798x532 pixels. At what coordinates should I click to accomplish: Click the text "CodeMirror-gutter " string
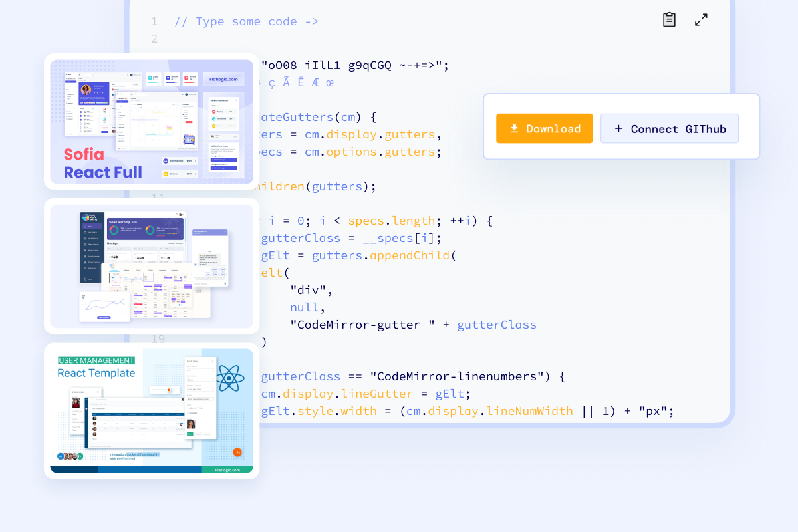362,325
